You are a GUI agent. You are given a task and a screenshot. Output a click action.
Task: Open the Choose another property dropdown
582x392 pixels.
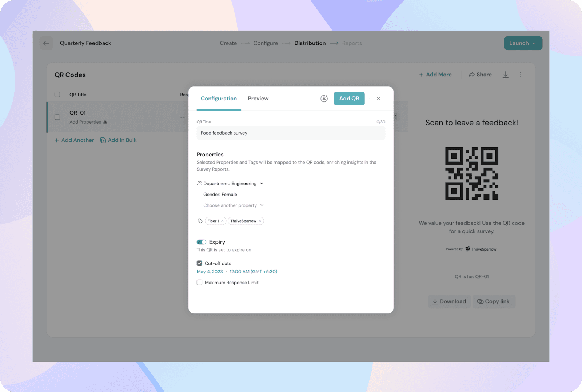[233, 205]
